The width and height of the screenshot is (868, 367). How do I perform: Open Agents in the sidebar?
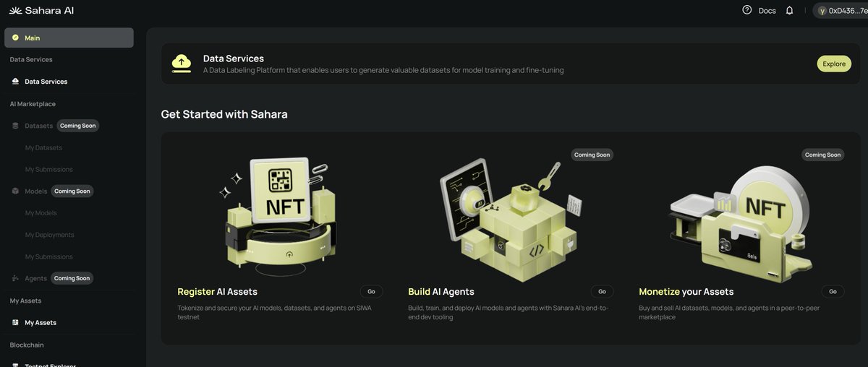tap(35, 278)
